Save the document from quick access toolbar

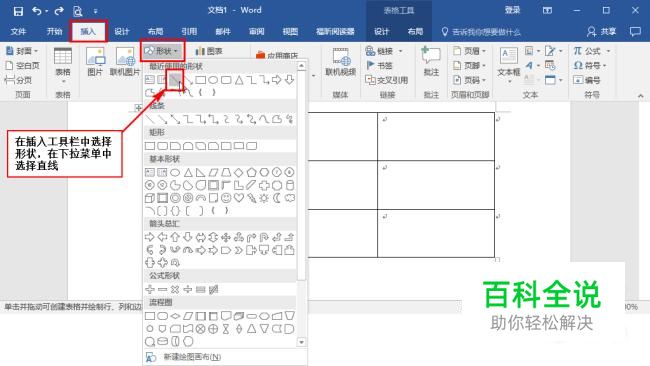click(18, 11)
